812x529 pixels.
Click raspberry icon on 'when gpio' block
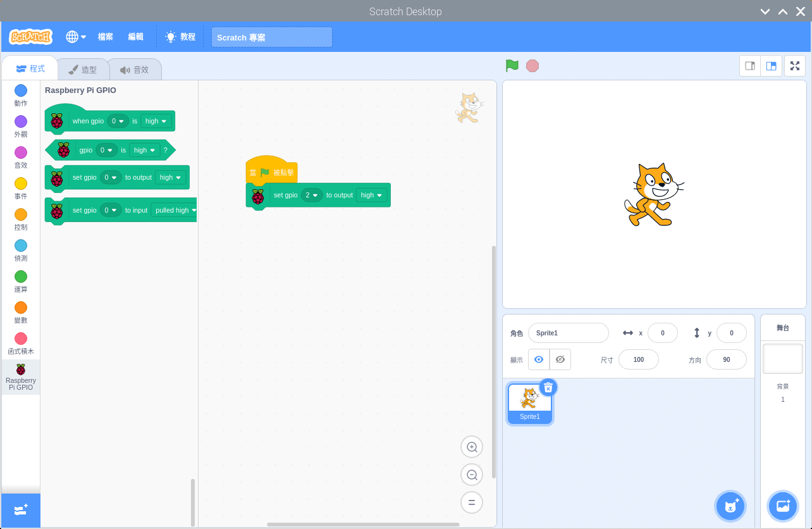[x=57, y=121]
